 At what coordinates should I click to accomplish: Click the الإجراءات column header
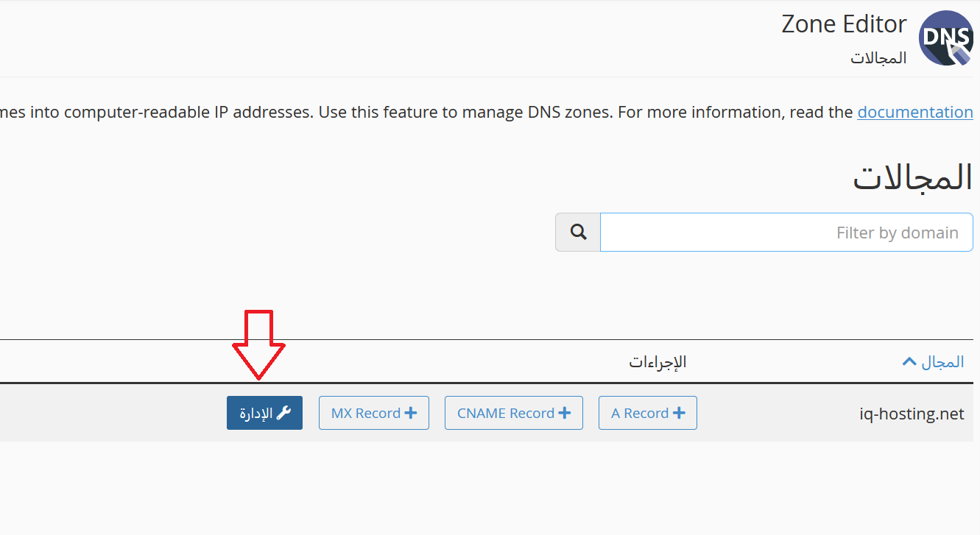click(x=658, y=362)
